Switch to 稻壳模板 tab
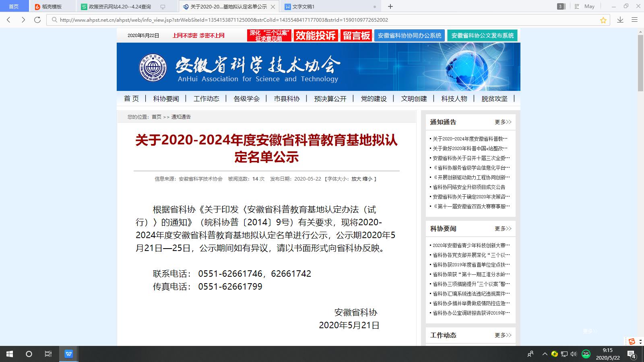 pos(52,7)
